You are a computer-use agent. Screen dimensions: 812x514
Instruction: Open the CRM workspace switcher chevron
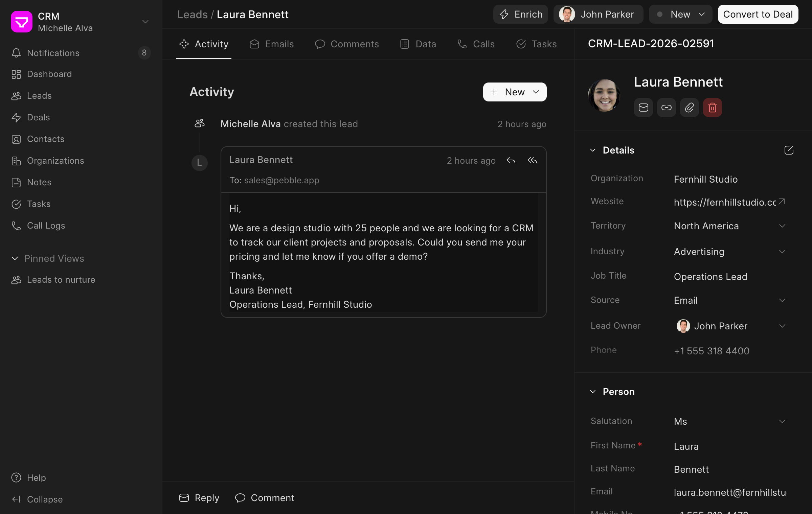point(145,22)
